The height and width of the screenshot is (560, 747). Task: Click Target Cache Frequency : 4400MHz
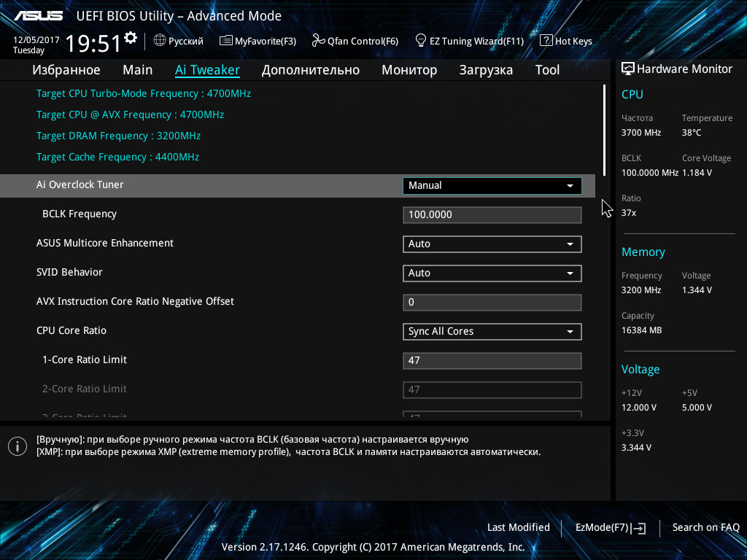pos(117,157)
